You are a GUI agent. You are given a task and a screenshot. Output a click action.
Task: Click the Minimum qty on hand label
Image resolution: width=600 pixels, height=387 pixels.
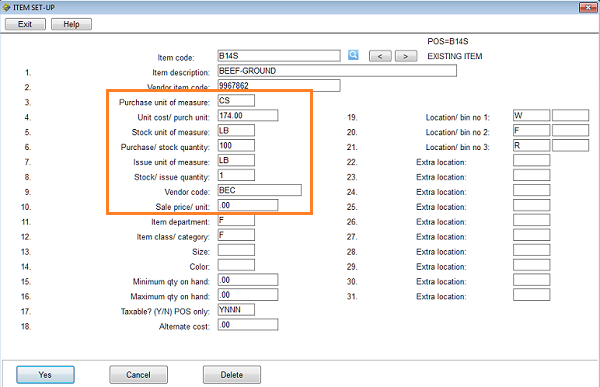coord(171,282)
